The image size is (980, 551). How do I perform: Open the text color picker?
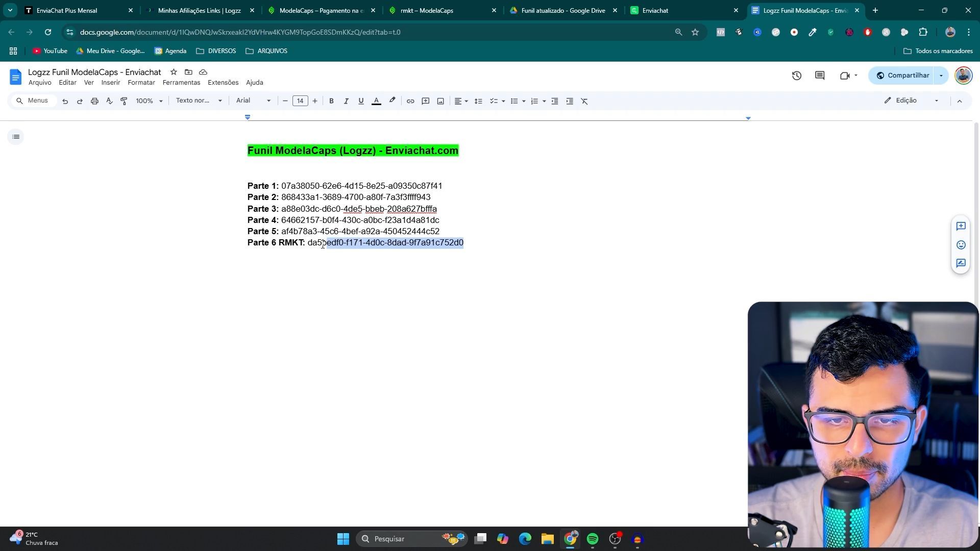[x=376, y=101]
